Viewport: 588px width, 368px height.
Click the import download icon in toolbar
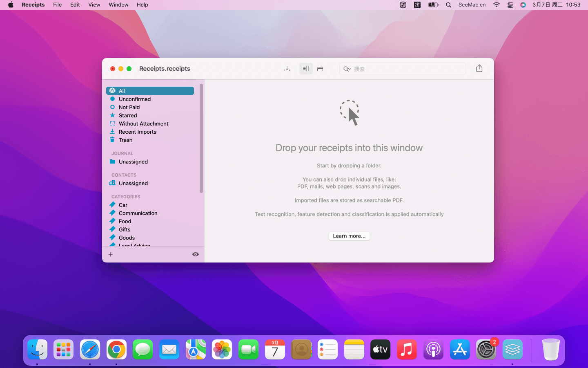[287, 69]
